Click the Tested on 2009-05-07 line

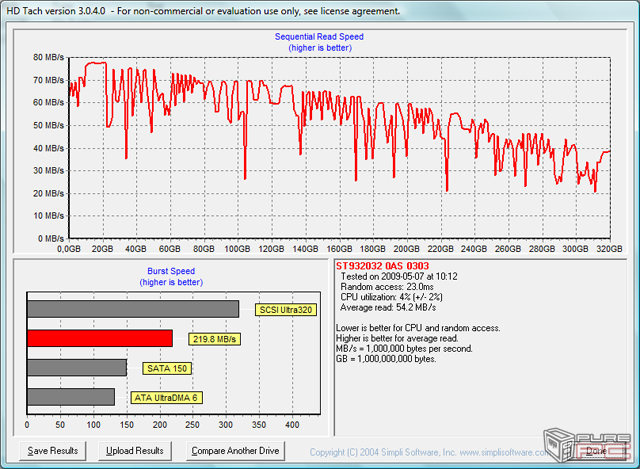coord(399,276)
